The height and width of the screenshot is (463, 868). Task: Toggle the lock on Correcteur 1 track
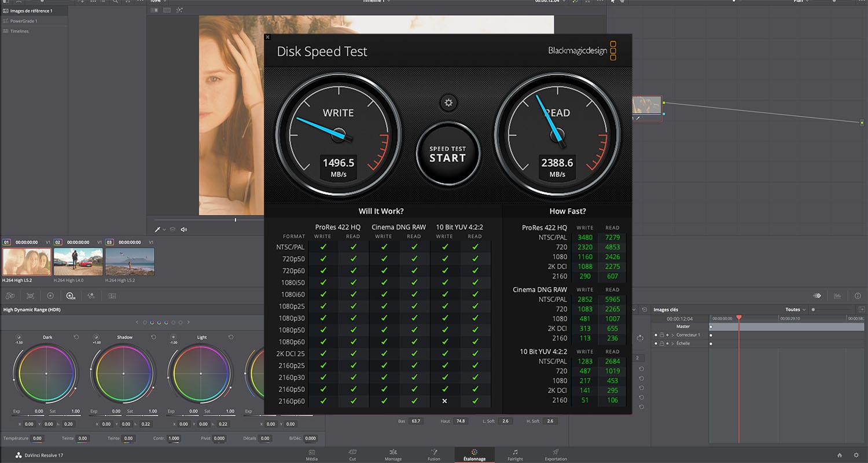(661, 335)
